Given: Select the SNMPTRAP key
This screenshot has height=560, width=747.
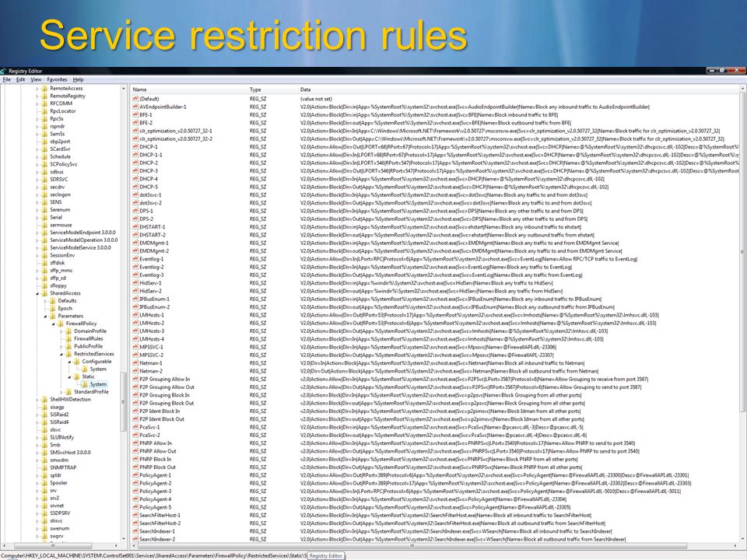Looking at the screenshot, I should point(63,467).
